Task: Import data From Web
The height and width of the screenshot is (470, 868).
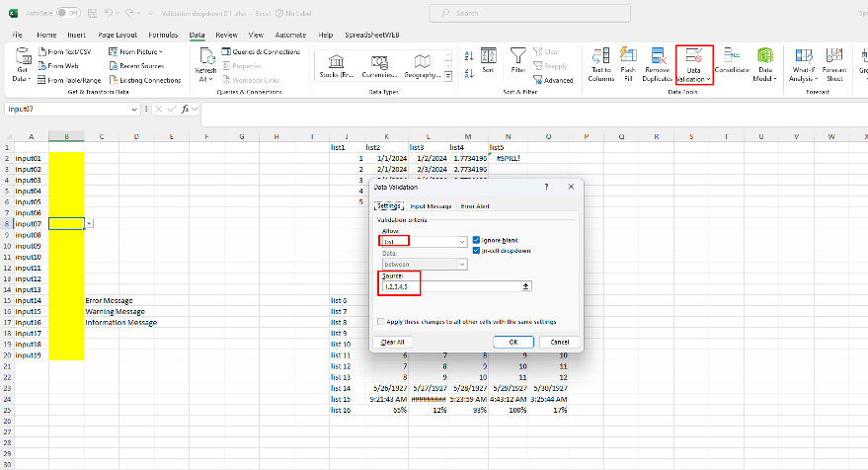Action: [58, 66]
